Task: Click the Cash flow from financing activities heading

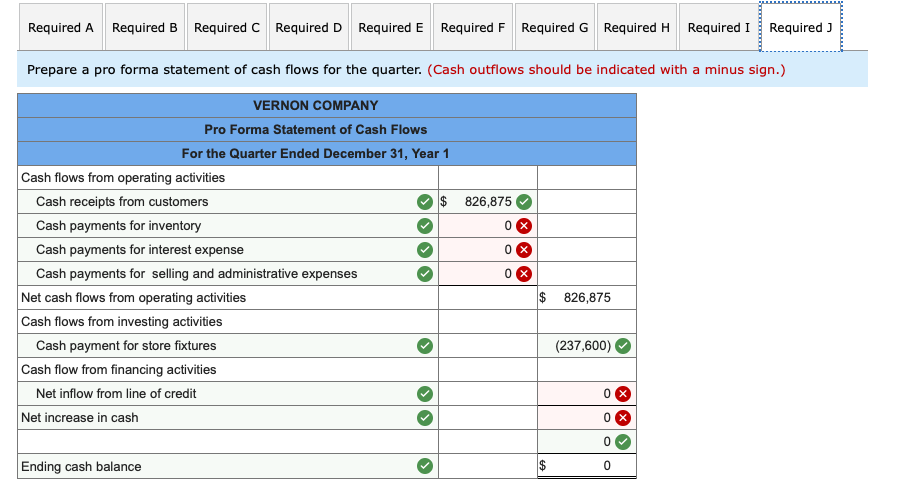Action: point(118,370)
